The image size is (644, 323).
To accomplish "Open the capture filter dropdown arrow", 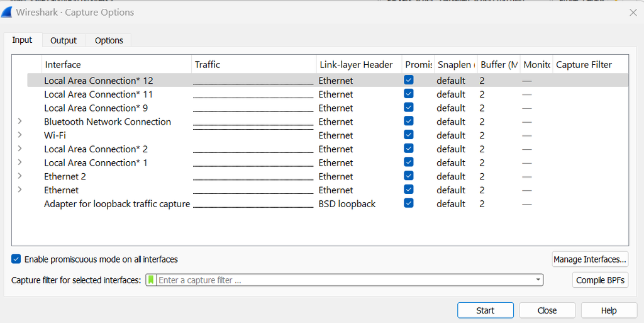I will [x=538, y=280].
